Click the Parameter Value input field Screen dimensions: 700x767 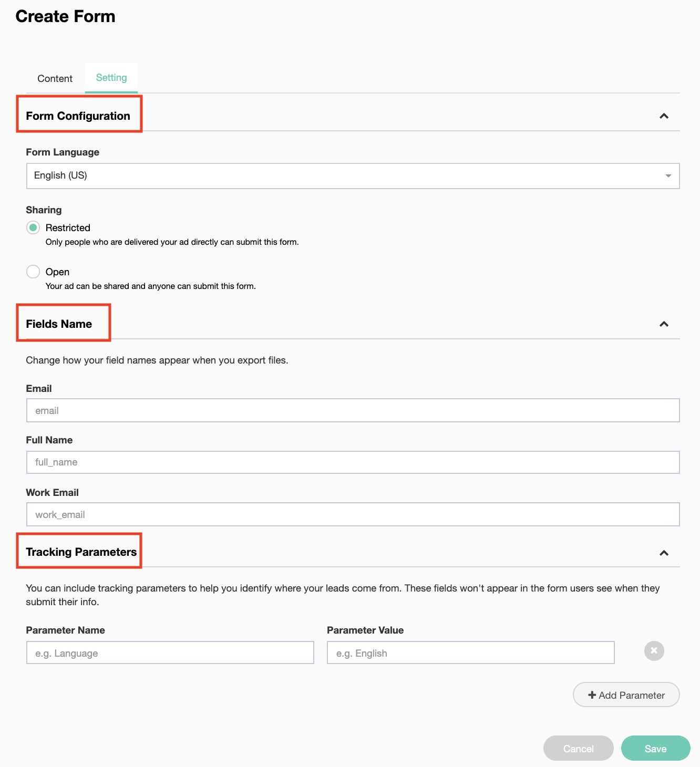point(470,653)
